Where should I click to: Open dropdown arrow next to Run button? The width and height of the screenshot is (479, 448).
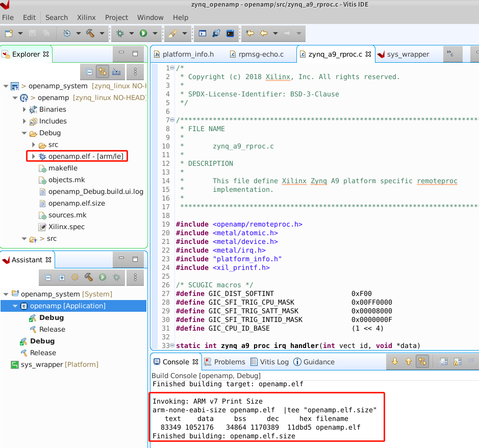pos(155,33)
